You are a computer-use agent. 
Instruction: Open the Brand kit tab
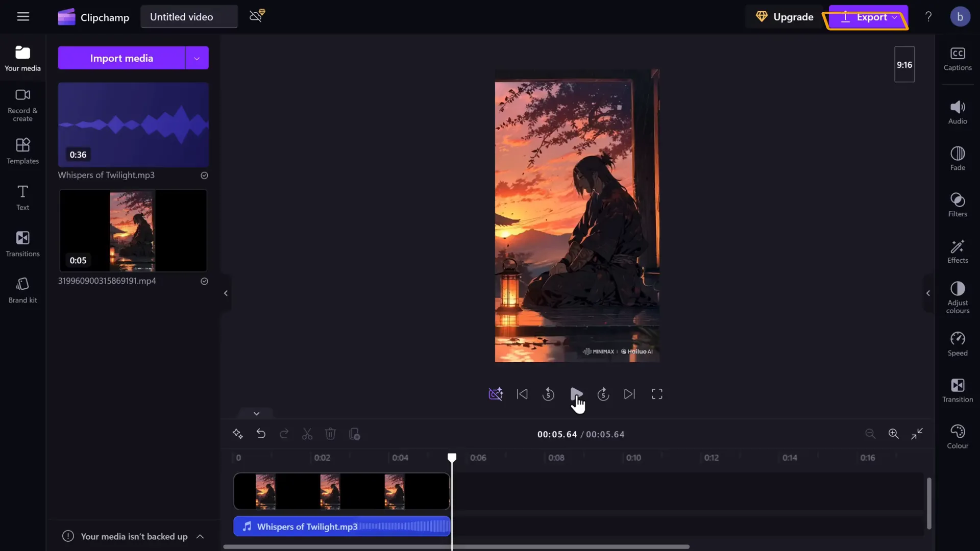pos(23,290)
